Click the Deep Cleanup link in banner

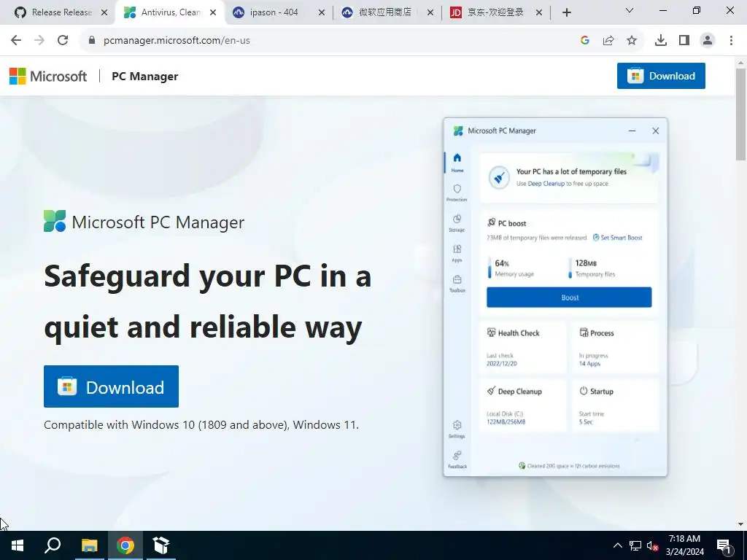(x=546, y=184)
